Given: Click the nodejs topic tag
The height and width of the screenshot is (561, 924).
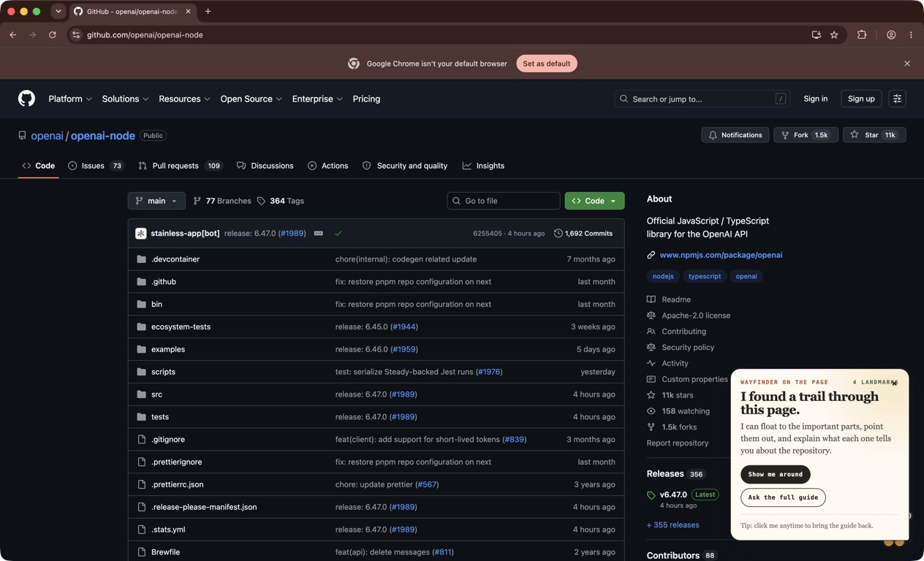Looking at the screenshot, I should coord(663,276).
